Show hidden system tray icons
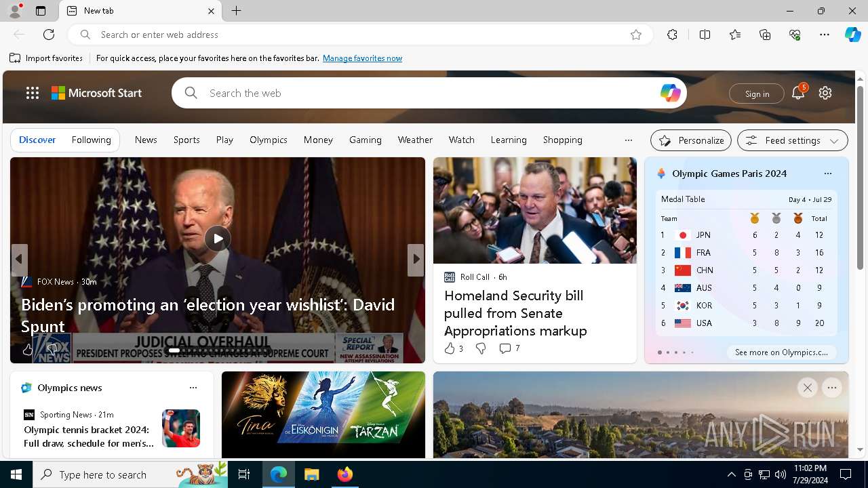 pyautogui.click(x=731, y=474)
